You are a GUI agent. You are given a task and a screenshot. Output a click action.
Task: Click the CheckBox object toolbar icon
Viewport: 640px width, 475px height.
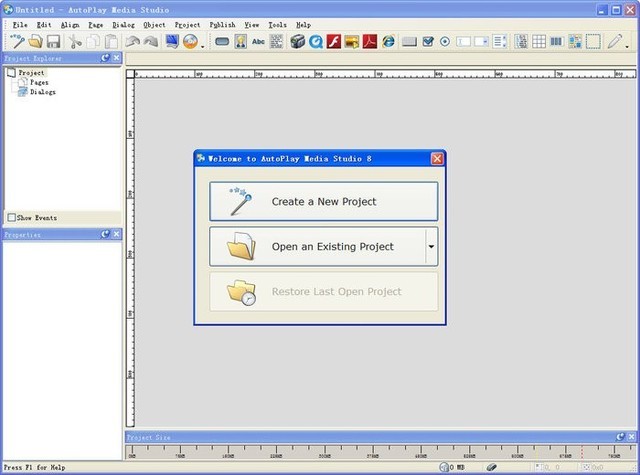(x=428, y=41)
